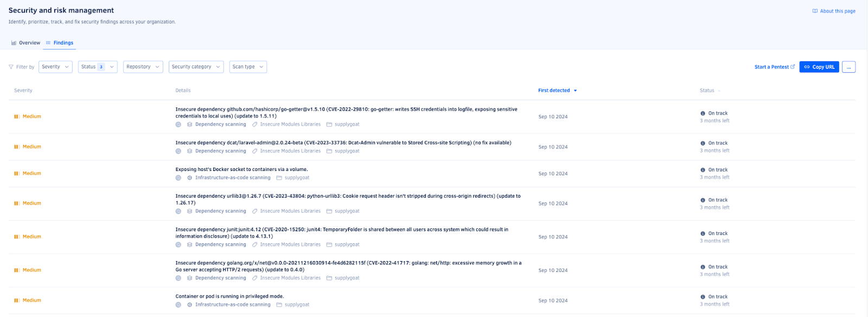Click the filter funnel icon
The width and height of the screenshot is (868, 317).
tap(11, 67)
